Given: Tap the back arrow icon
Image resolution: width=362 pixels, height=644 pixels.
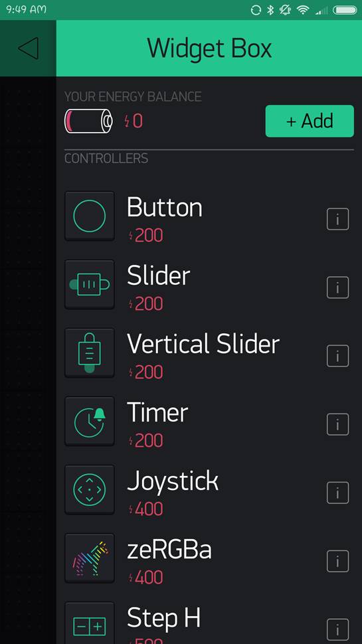Looking at the screenshot, I should [x=28, y=48].
